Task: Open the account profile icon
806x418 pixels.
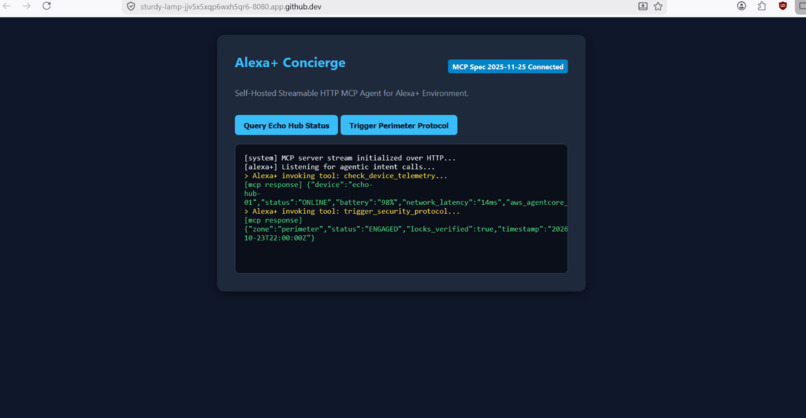Action: [x=741, y=6]
